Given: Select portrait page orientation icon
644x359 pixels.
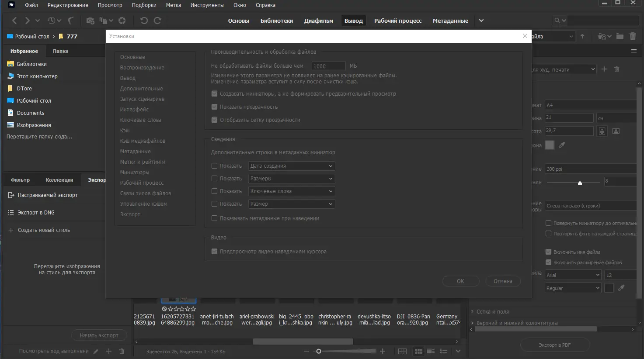Looking at the screenshot, I should click(x=602, y=131).
